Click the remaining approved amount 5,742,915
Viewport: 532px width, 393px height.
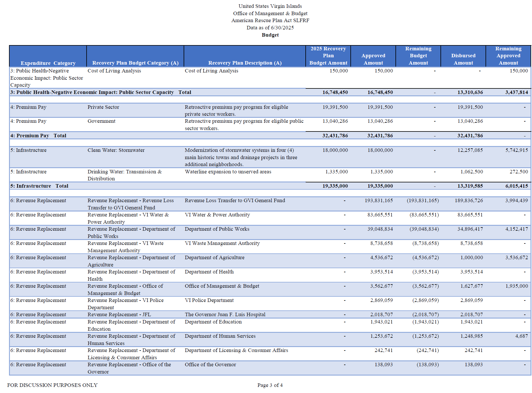pyautogui.click(x=517, y=150)
